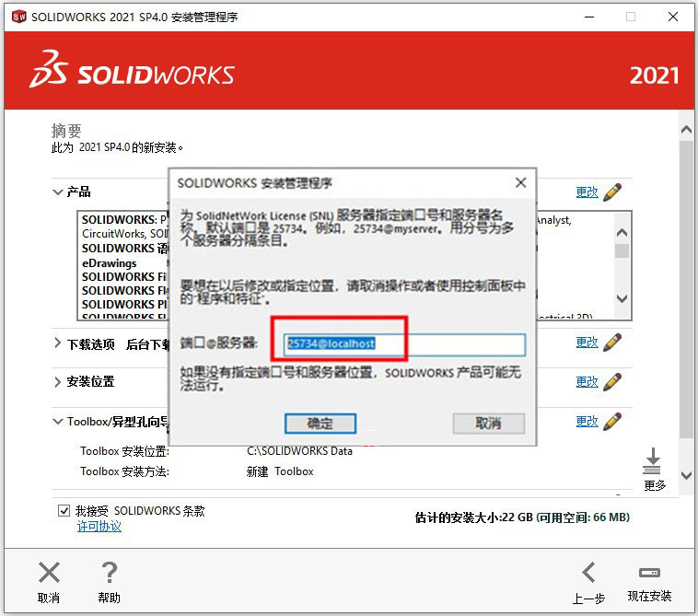Open the 许可协议 link
The image size is (698, 616).
[x=99, y=526]
